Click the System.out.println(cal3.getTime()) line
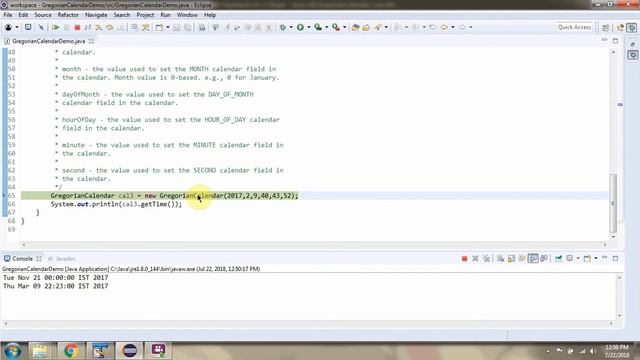Screen dimensions: 640x360 click(x=116, y=204)
